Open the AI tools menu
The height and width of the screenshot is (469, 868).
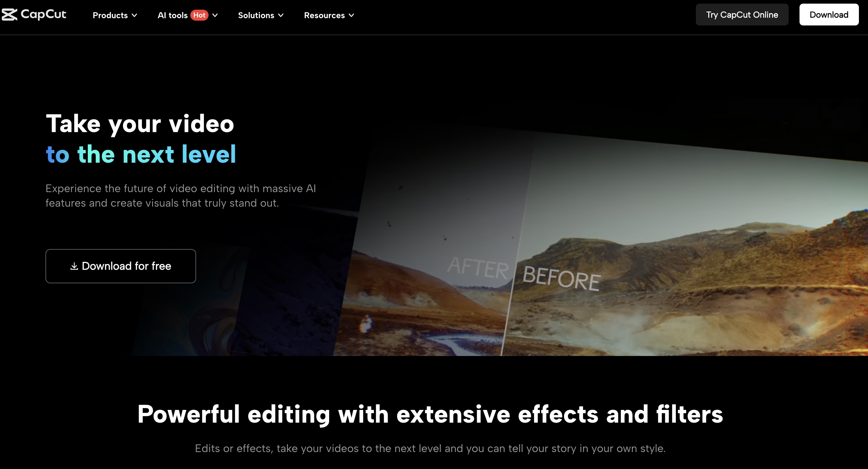pos(172,15)
